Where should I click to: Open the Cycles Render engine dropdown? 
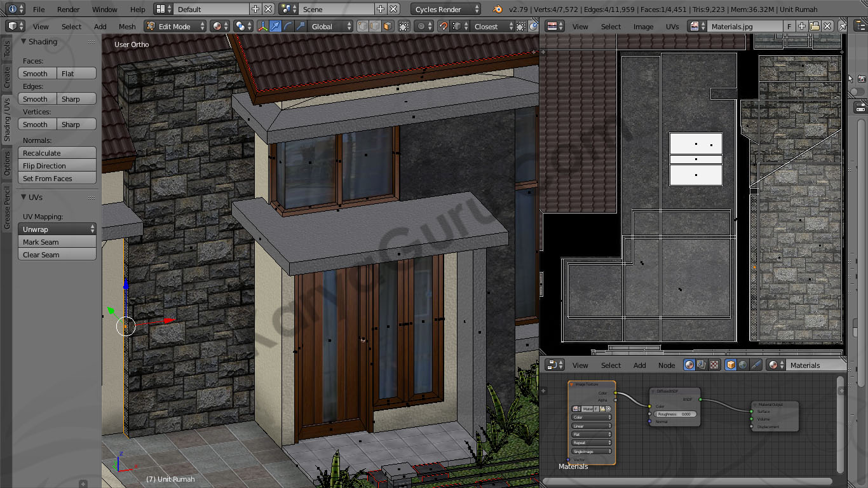tap(446, 10)
